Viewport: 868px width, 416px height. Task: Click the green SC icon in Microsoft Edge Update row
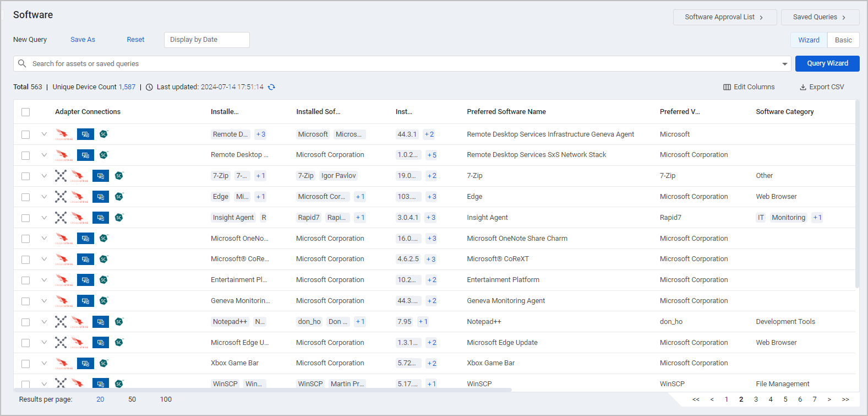point(119,343)
